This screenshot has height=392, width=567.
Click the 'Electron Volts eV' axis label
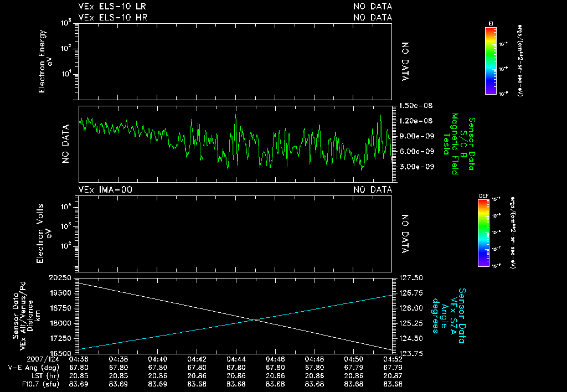[44, 234]
